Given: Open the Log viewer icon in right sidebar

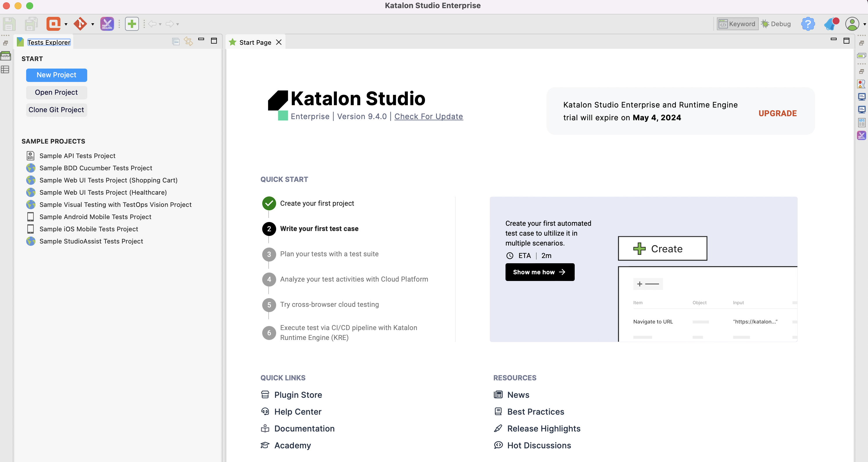Looking at the screenshot, I should [x=862, y=123].
